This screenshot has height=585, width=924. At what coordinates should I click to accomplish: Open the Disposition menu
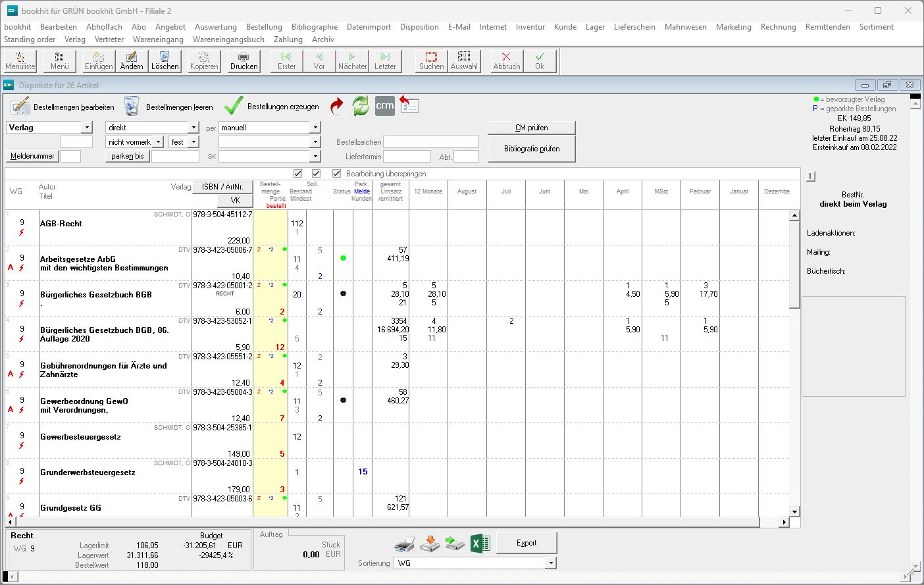(419, 27)
